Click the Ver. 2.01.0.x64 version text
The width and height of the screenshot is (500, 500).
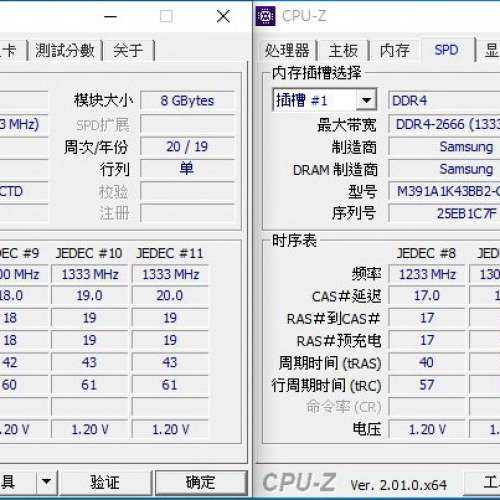[399, 485]
